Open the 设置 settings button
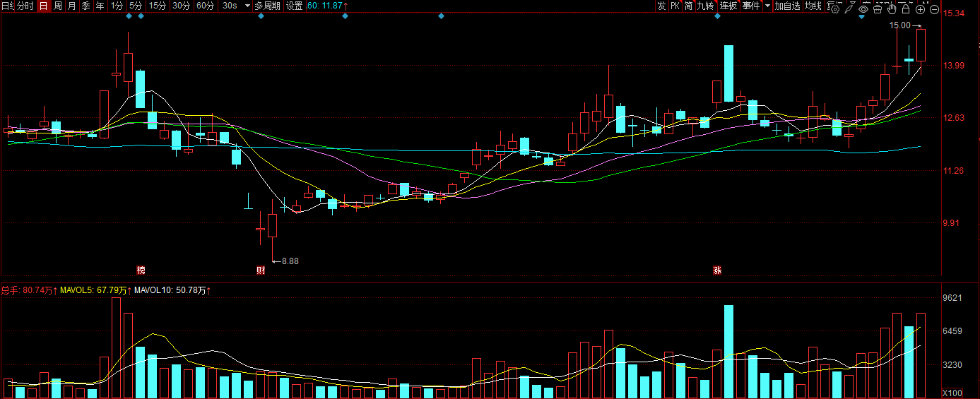The image size is (980, 399). tap(294, 6)
